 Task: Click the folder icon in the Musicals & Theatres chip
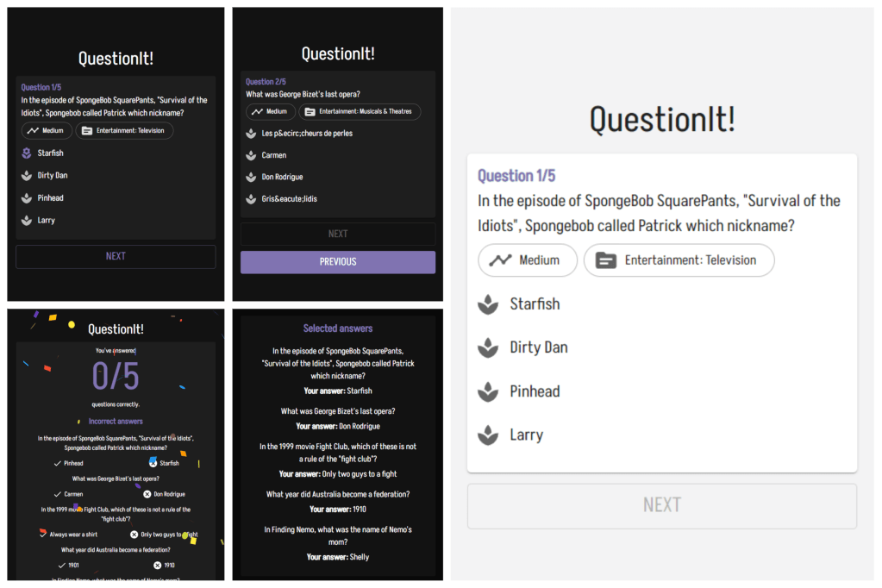(x=310, y=112)
